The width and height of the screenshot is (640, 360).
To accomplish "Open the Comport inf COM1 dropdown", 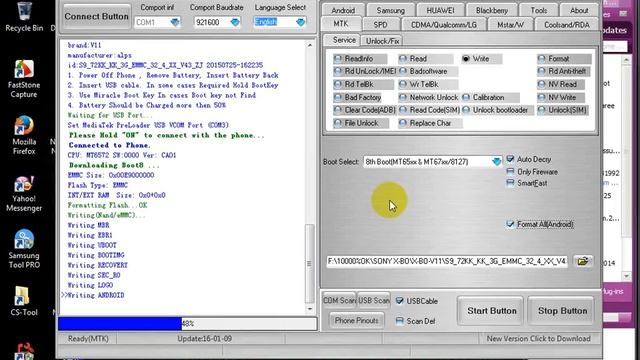I will [175, 22].
